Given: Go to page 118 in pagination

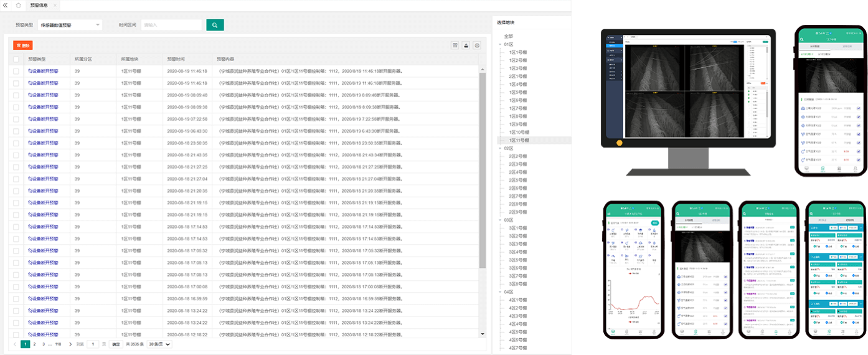Looking at the screenshot, I should (58, 344).
